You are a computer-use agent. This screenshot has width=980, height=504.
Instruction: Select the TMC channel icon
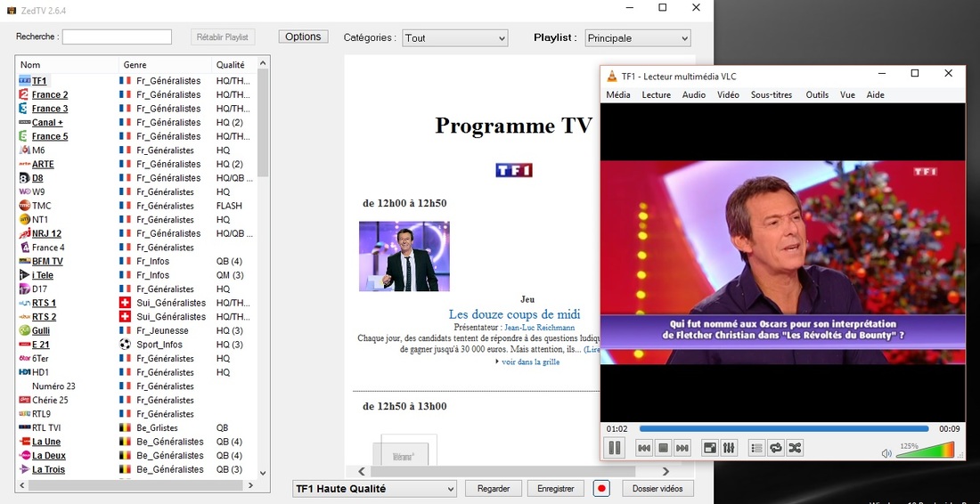point(24,206)
